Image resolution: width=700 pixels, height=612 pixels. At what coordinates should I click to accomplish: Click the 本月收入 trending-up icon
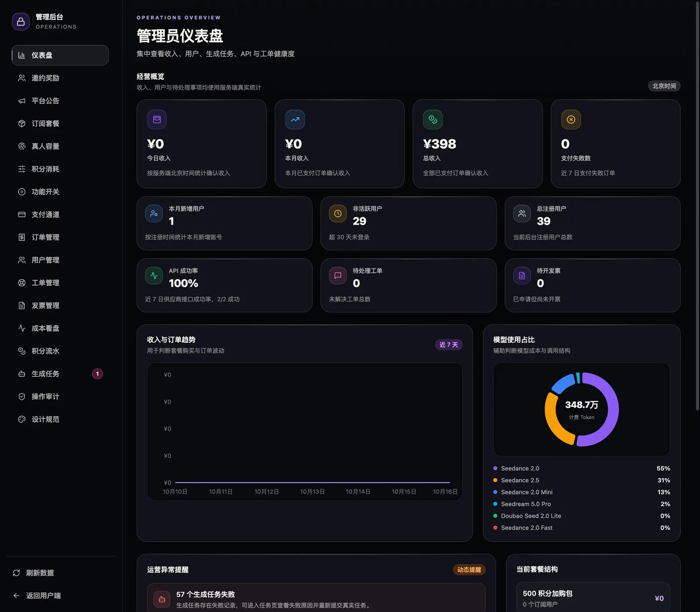(x=295, y=119)
